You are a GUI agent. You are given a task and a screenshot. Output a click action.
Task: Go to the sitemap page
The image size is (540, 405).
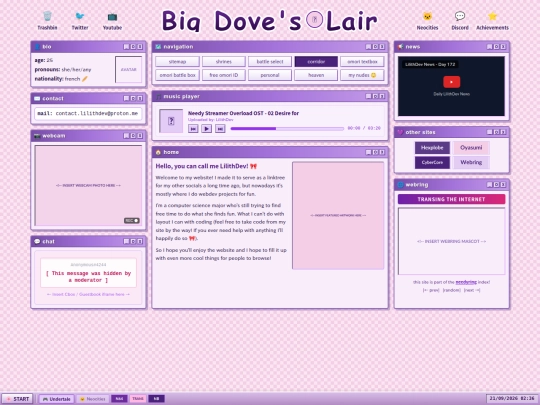click(x=177, y=62)
